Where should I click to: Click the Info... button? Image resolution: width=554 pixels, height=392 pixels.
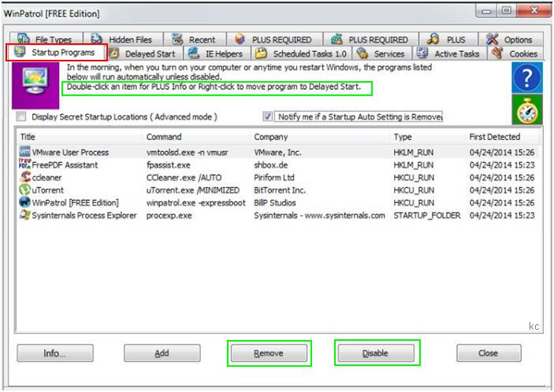click(55, 353)
